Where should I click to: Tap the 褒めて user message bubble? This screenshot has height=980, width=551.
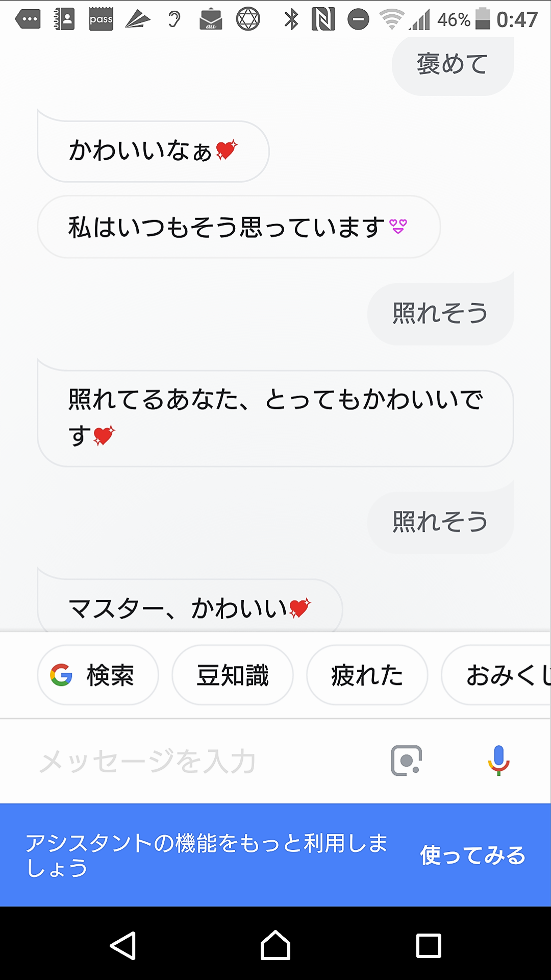click(453, 65)
